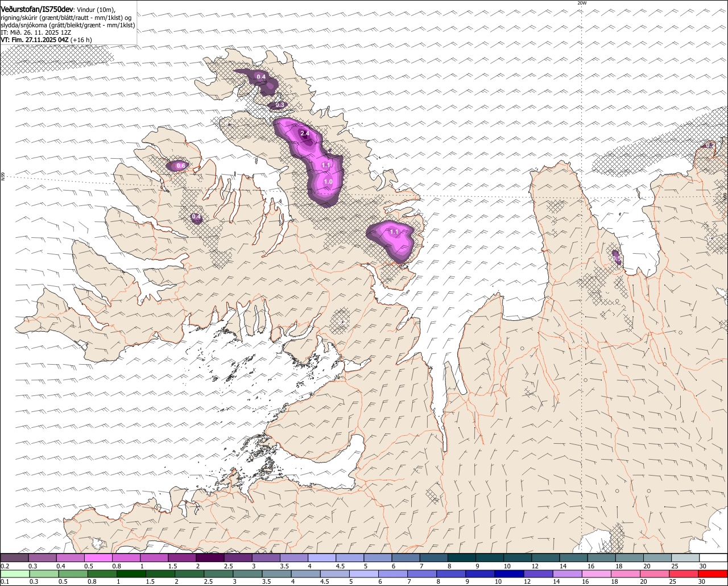Image resolution: width=728 pixels, height=586 pixels.
Task: Select bright red rain swatch starting at 30
Action: [713, 574]
